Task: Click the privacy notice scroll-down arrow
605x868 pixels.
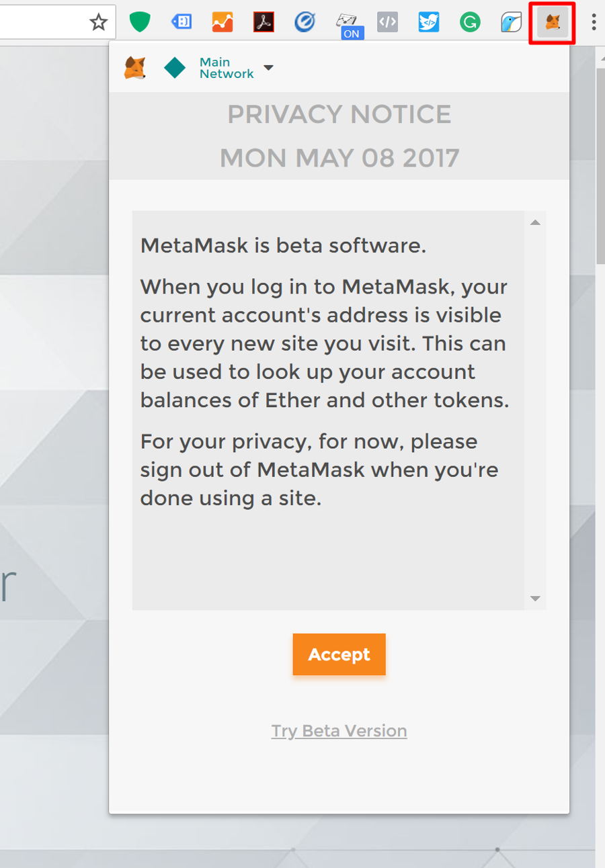Action: tap(535, 598)
